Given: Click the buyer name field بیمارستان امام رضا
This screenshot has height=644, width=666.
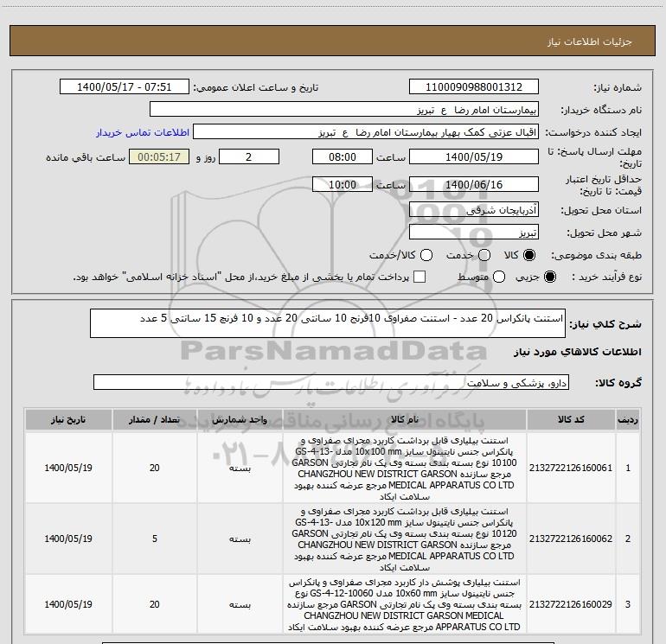Looking at the screenshot, I should click(x=344, y=110).
